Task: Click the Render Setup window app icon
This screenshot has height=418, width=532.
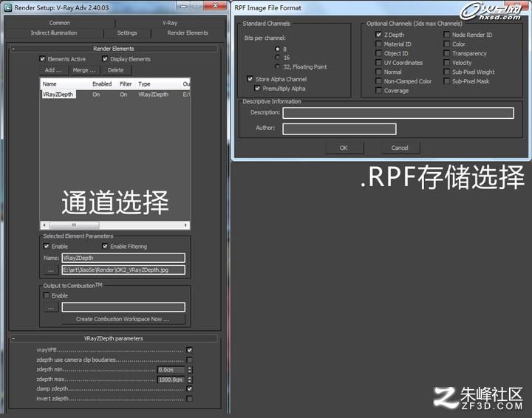Action: (x=7, y=7)
